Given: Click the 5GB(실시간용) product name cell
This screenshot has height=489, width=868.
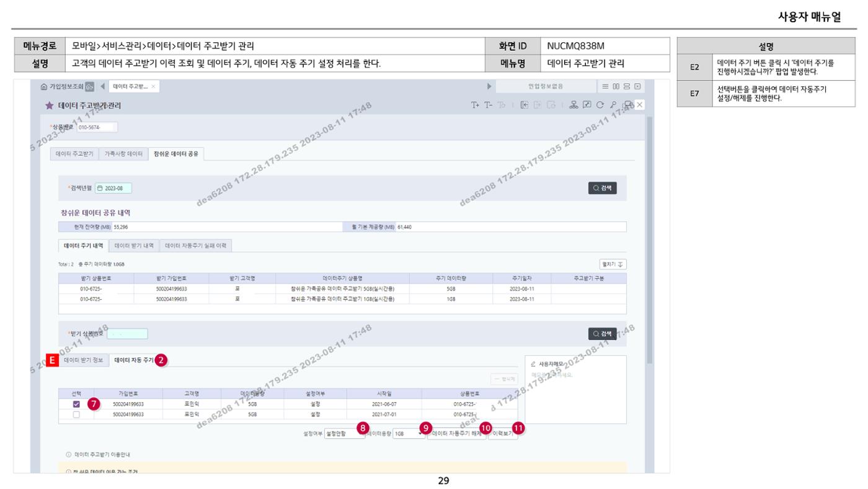Looking at the screenshot, I should 342,289.
